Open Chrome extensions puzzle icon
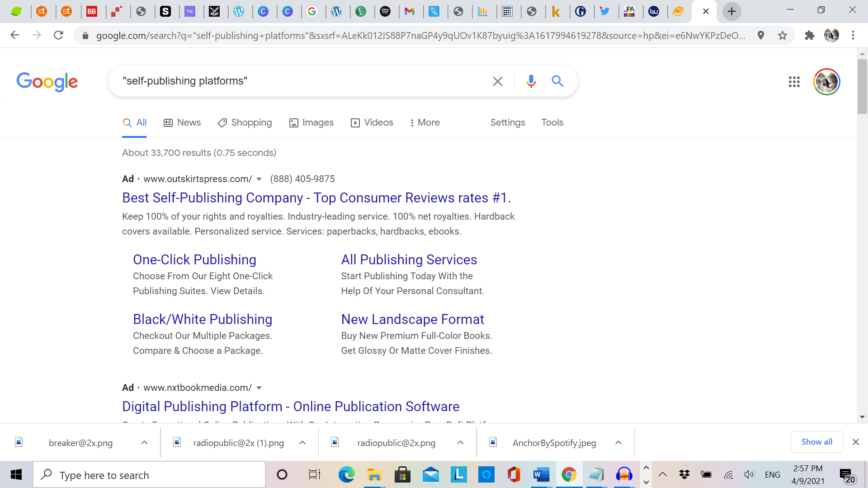Screen dimensions: 868x488 [x=809, y=35]
